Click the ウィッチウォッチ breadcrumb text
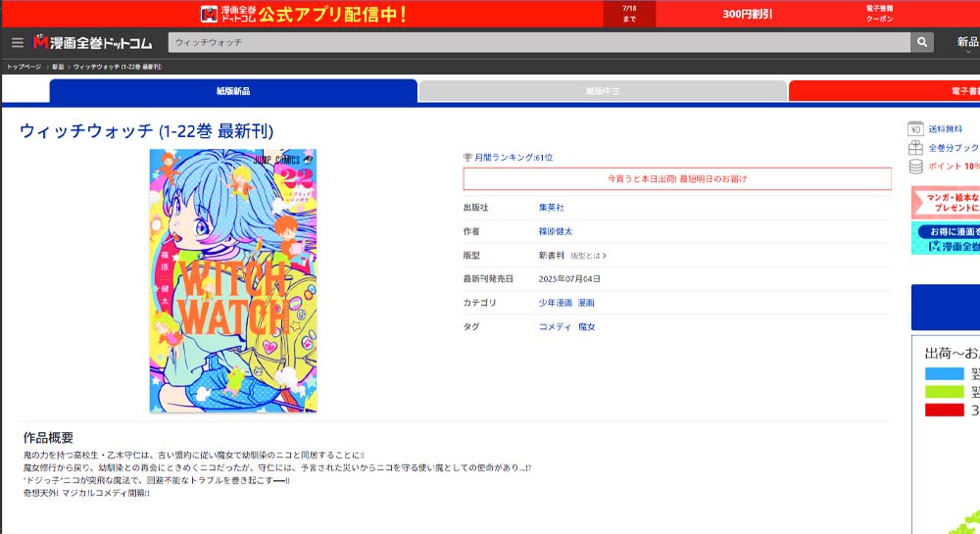This screenshot has height=534, width=980. pyautogui.click(x=118, y=67)
